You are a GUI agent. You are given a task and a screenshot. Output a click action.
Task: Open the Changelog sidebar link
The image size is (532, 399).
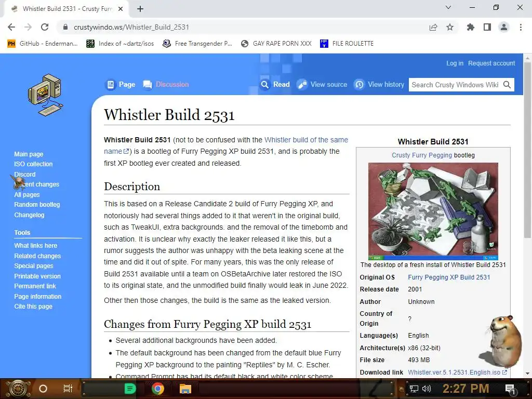(29, 215)
